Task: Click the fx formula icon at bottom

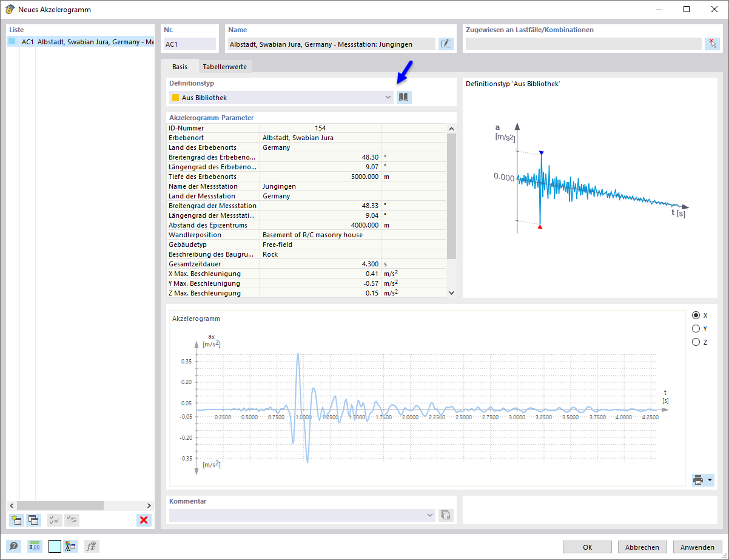Action: coord(92,546)
